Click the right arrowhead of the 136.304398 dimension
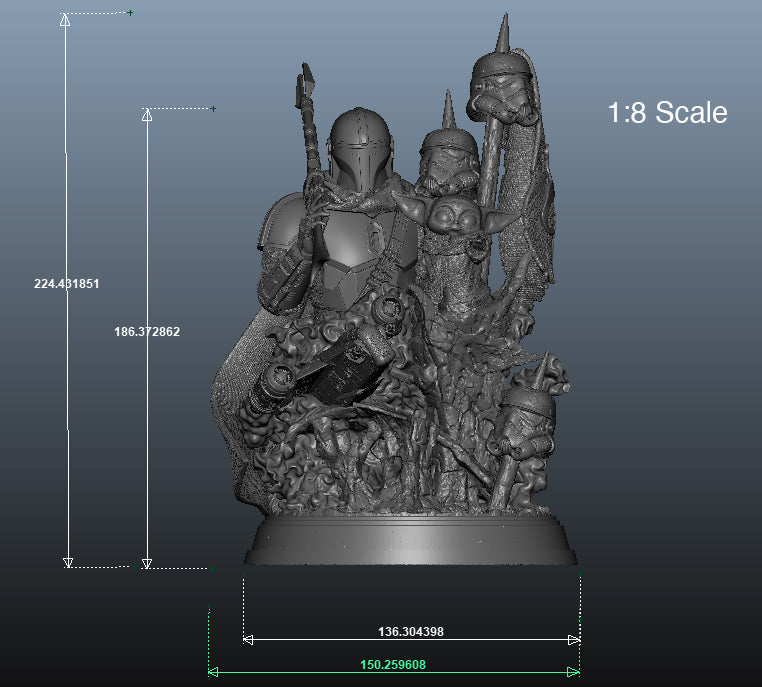Viewport: 762px width, 687px height. (574, 640)
